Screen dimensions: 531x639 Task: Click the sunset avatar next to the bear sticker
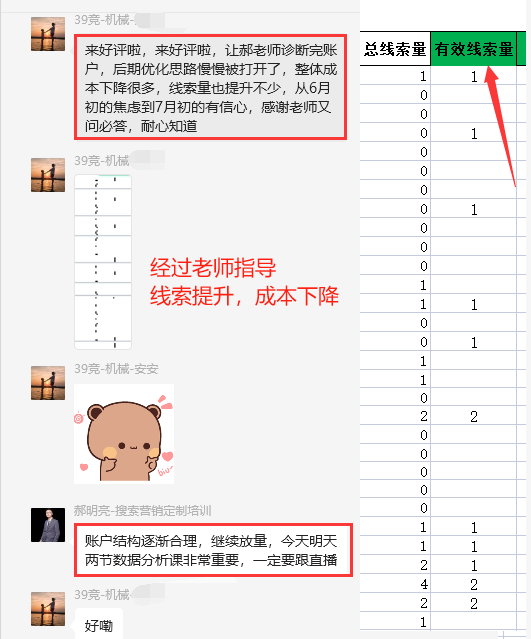48,383
